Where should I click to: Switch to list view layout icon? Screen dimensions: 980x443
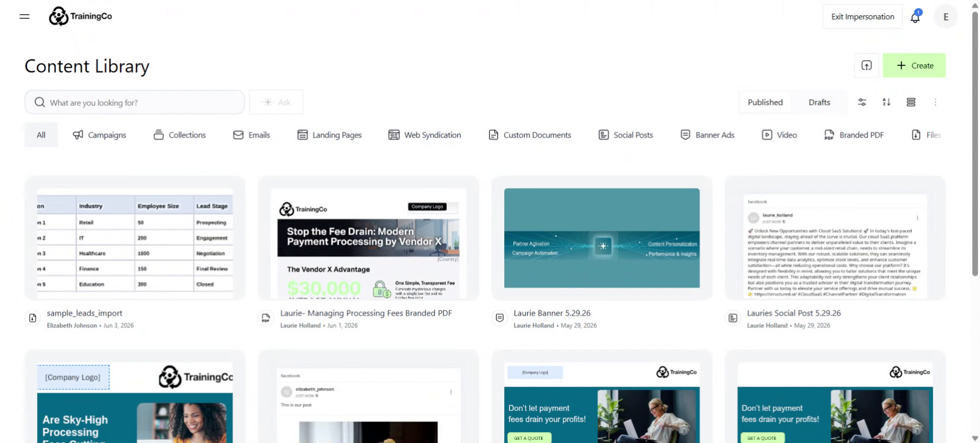[x=911, y=102]
